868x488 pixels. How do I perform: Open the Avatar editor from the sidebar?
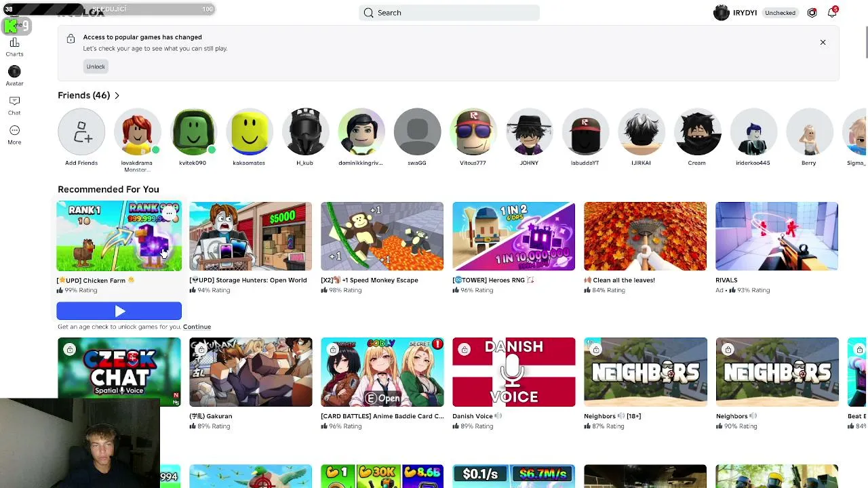click(14, 76)
